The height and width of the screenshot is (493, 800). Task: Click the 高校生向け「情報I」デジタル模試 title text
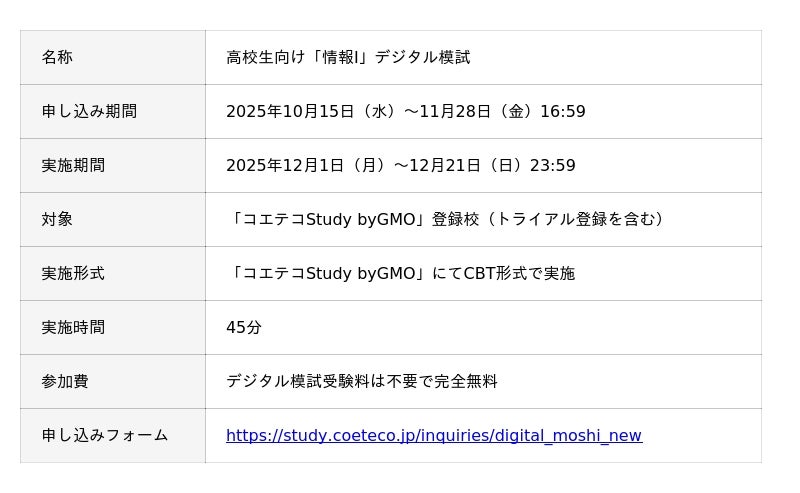pos(348,58)
